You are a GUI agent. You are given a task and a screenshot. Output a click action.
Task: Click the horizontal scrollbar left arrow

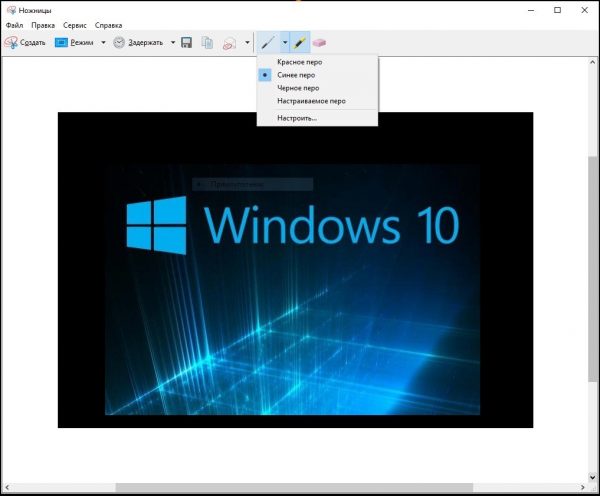point(7,488)
